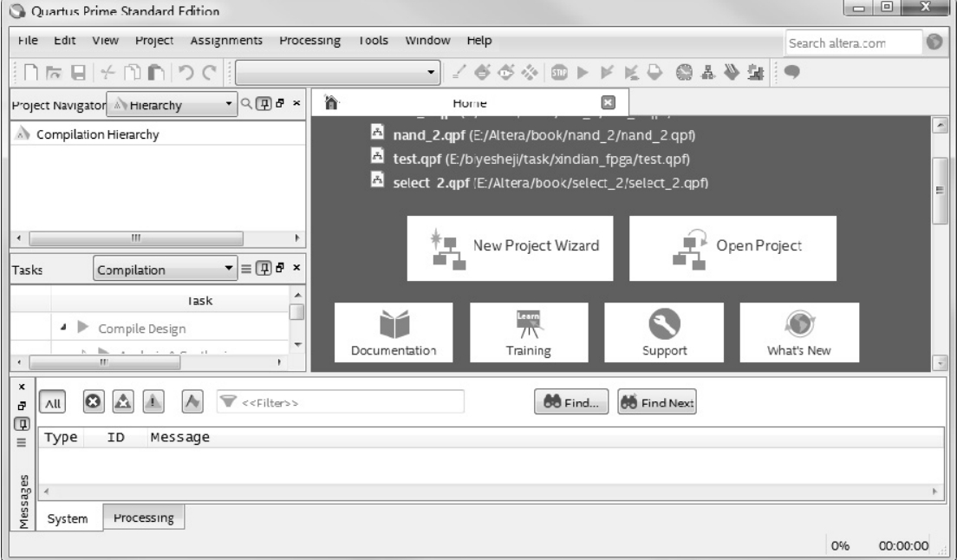Toggle the error messages filter
The image size is (957, 560).
click(x=94, y=402)
